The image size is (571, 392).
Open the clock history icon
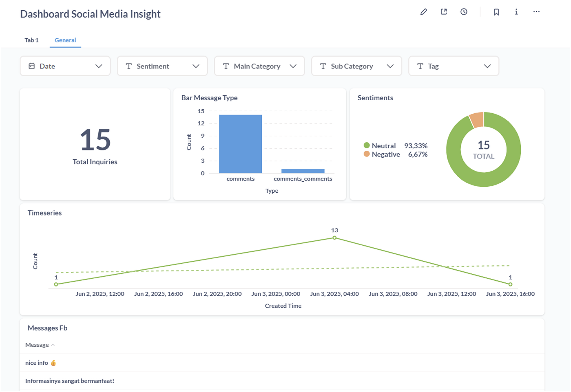(464, 12)
